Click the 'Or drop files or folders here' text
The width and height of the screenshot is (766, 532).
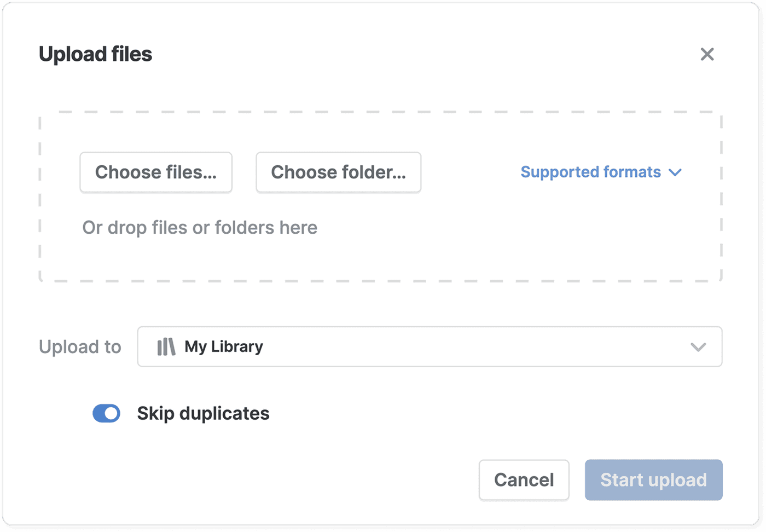200,228
